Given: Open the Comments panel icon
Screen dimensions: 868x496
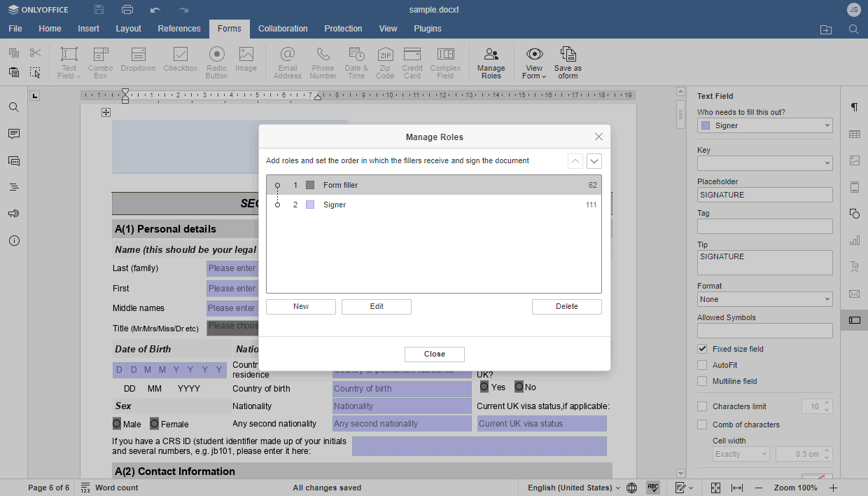Looking at the screenshot, I should coord(13,134).
